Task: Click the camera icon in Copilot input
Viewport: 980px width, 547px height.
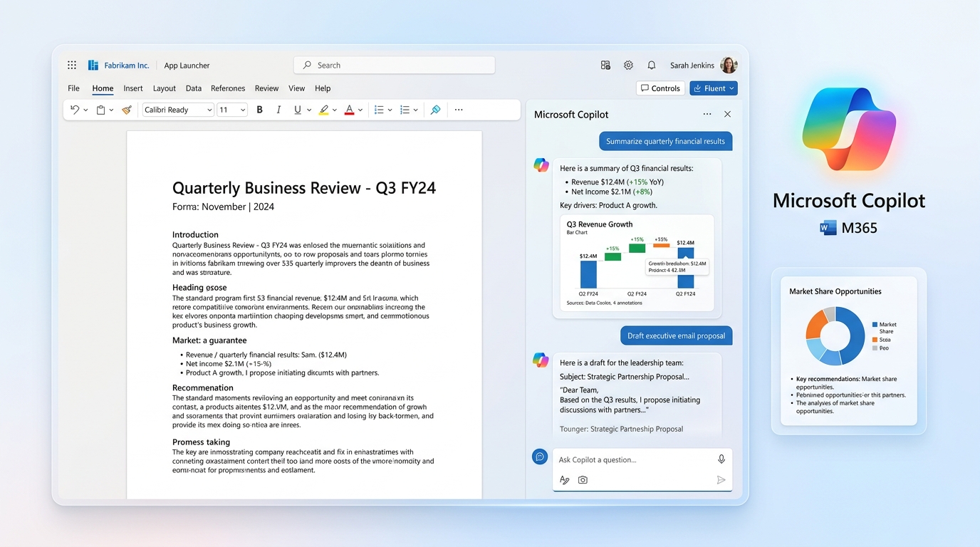Action: [583, 480]
